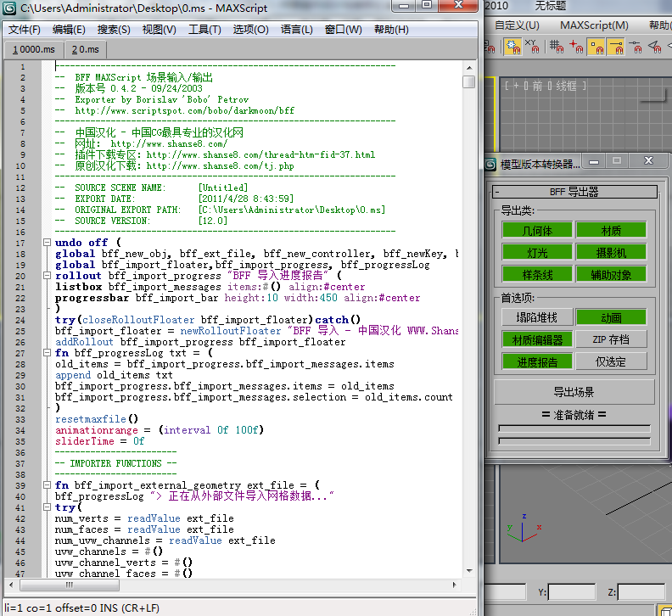Click the Y coordinate input field
The height and width of the screenshot is (616, 672).
(570, 591)
